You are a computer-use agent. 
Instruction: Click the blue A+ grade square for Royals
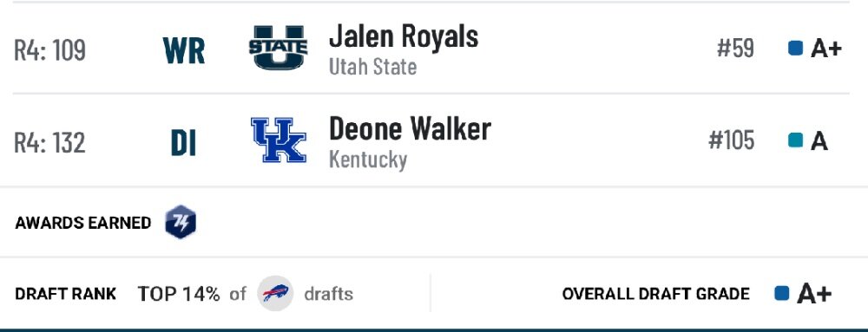[x=795, y=49]
